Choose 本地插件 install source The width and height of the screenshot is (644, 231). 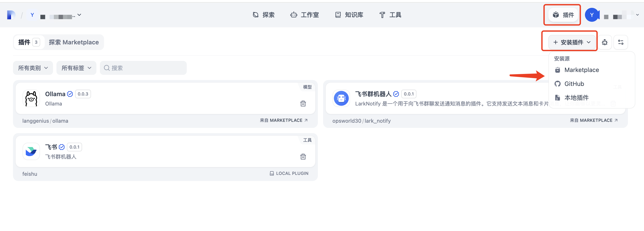[x=591, y=97]
